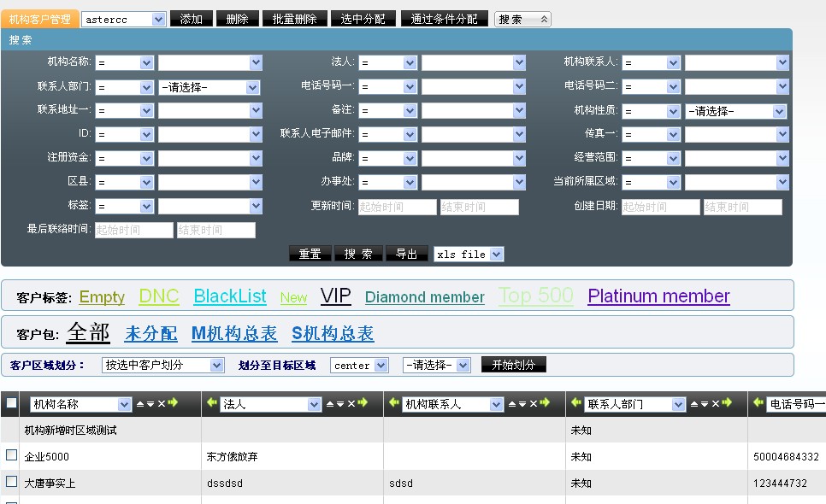The width and height of the screenshot is (826, 504).
Task: Open the 按选中客户划分 dropdown
Action: tap(217, 365)
